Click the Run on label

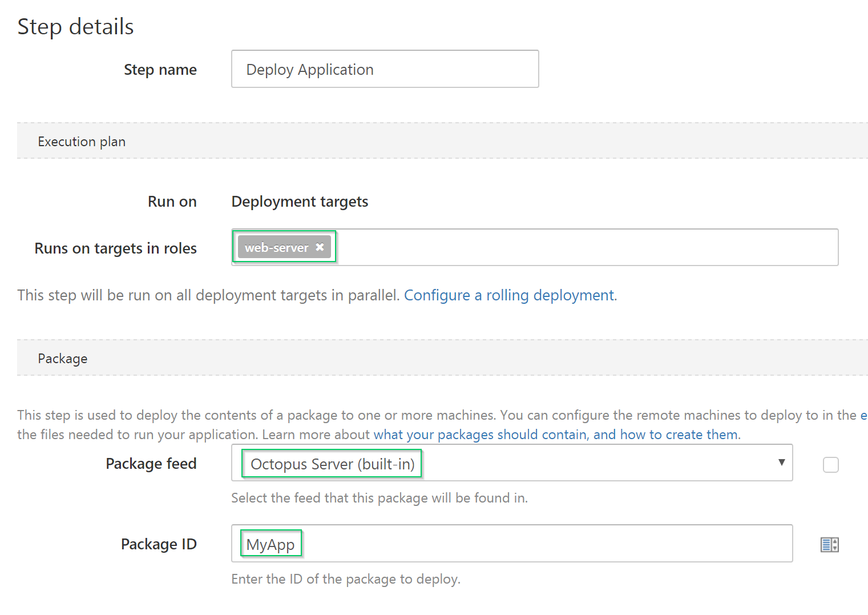coord(172,202)
